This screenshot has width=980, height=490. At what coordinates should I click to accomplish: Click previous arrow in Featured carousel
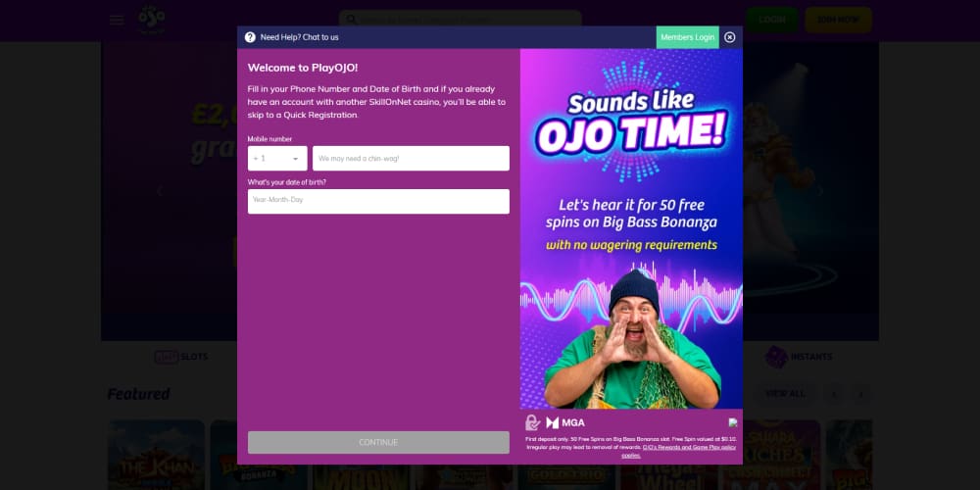click(834, 394)
